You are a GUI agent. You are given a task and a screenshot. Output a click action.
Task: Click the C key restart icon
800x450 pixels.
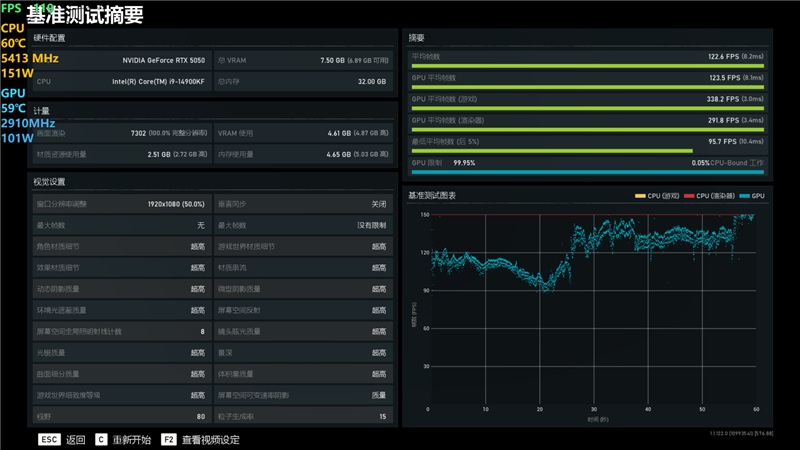[101, 439]
